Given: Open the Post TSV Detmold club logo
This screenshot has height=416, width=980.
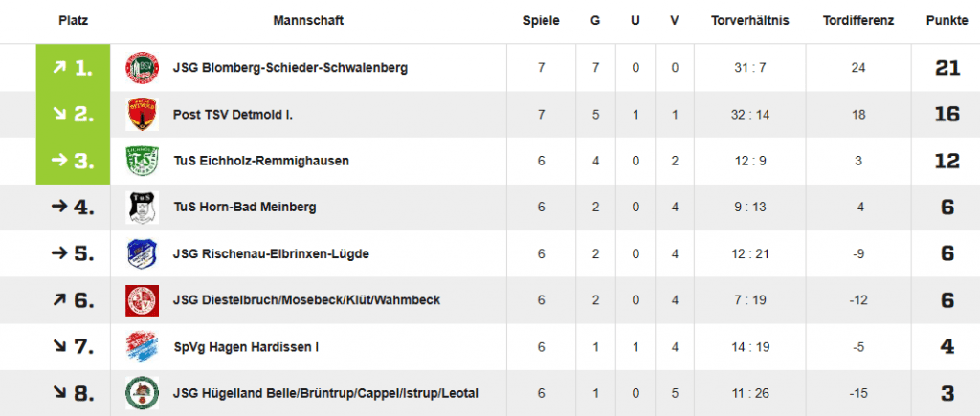Looking at the screenshot, I should (142, 115).
